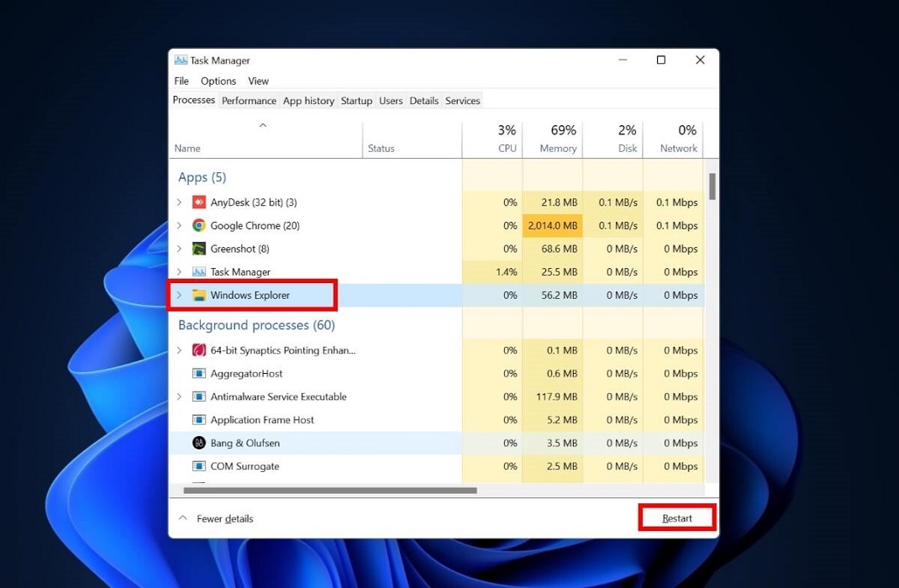899x588 pixels.
Task: Open the Options menu
Action: pyautogui.click(x=218, y=81)
